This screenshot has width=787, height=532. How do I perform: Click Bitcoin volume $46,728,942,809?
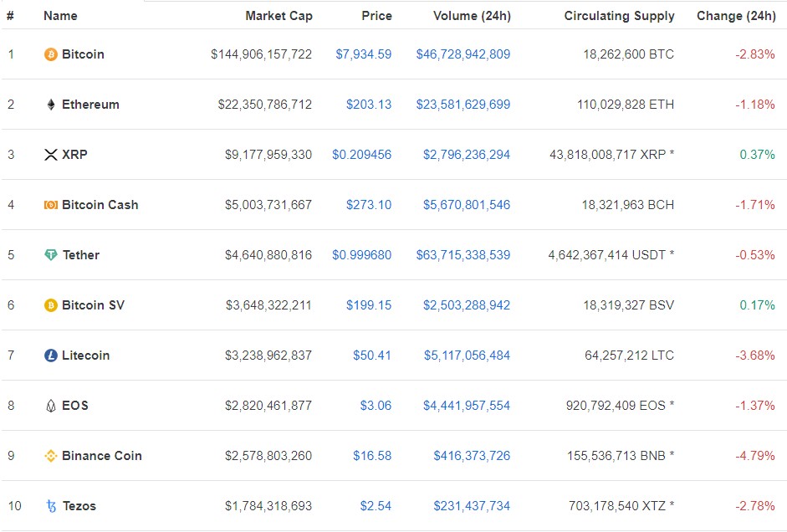pos(462,54)
